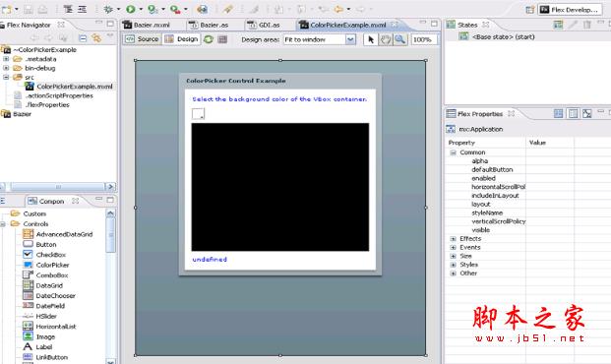Select the AdvancedDataGrid component
Image resolution: width=611 pixels, height=364 pixels.
click(58, 234)
